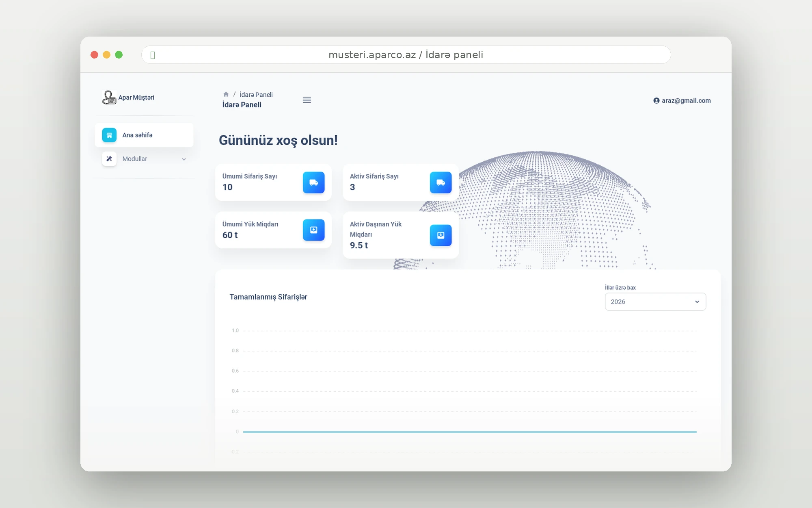This screenshot has width=812, height=508.
Task: Open the Ana səhifə sidebar item
Action: tap(144, 135)
